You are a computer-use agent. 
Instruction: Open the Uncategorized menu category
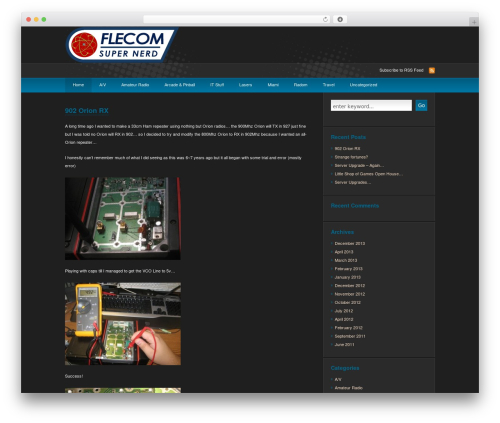pos(363,85)
